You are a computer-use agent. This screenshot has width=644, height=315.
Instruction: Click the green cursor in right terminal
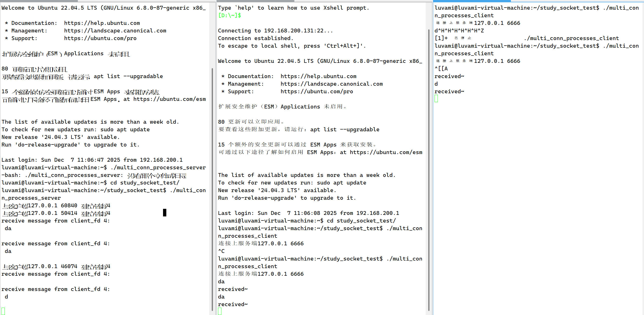click(x=436, y=99)
